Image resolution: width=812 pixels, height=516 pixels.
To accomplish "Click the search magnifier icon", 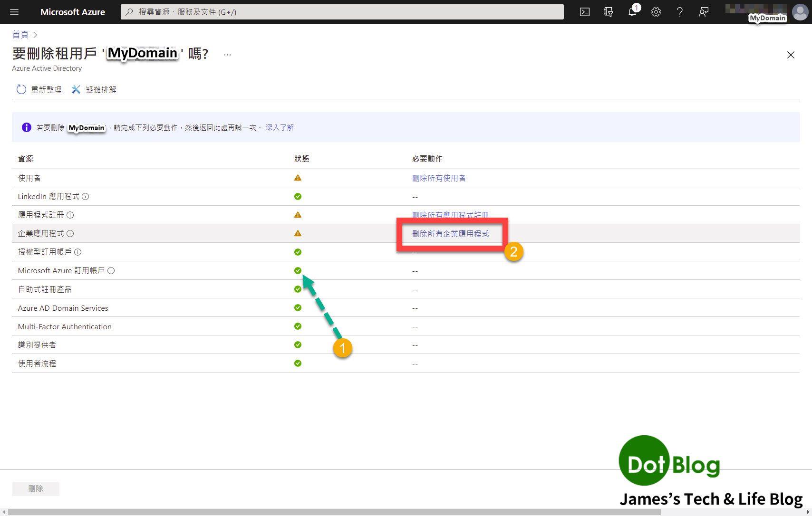I will tap(129, 12).
